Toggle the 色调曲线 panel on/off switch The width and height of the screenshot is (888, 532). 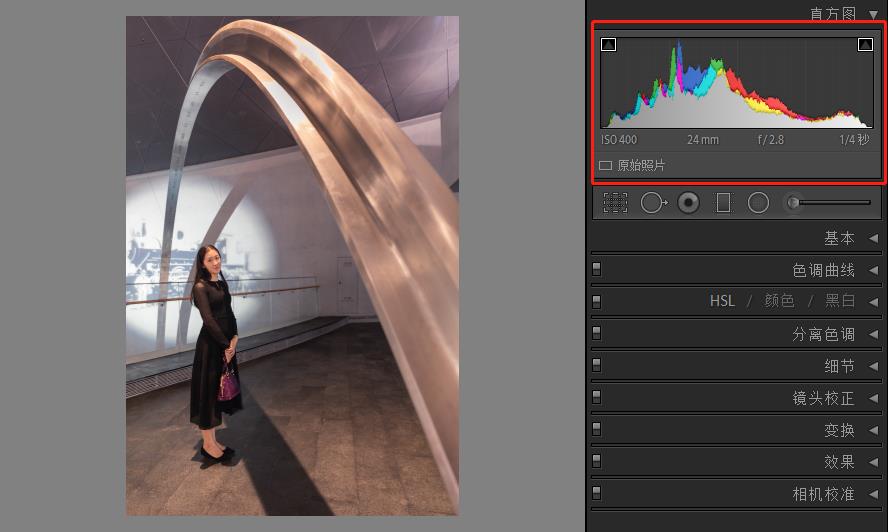pos(597,269)
